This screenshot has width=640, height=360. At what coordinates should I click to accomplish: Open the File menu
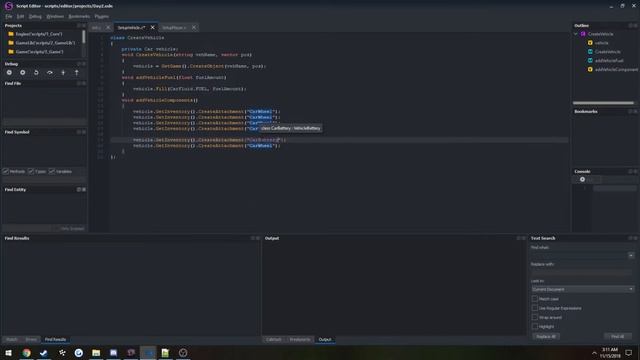pyautogui.click(x=9, y=16)
